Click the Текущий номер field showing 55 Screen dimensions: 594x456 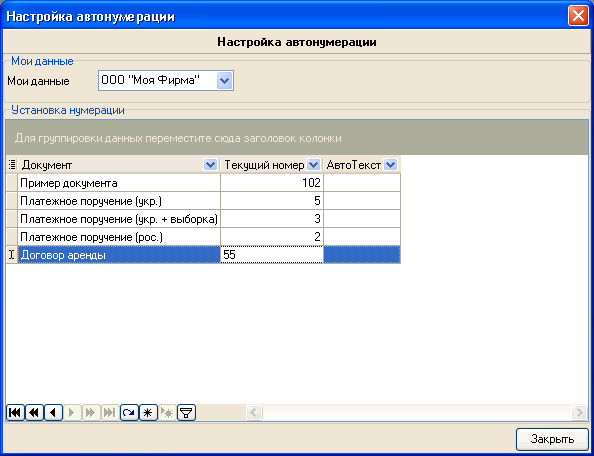pyautogui.click(x=272, y=255)
